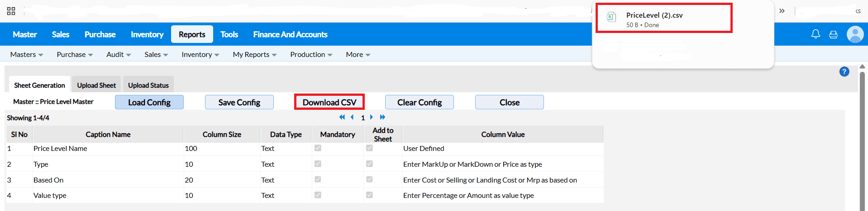Click the blue help question mark icon
The width and height of the screenshot is (868, 211).
(844, 72)
